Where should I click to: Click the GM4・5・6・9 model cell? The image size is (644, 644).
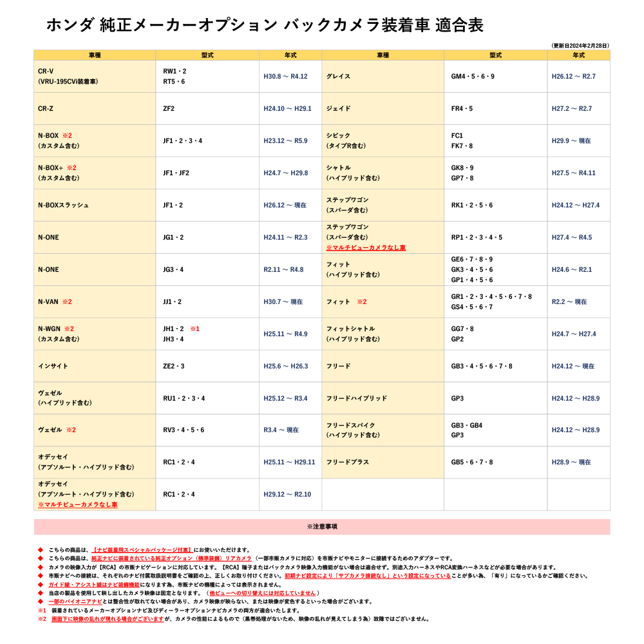coord(496,77)
